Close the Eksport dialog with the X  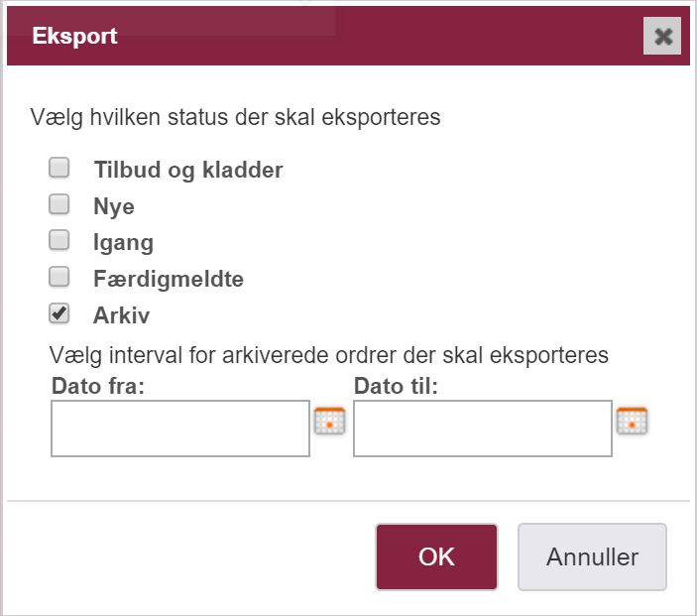[662, 36]
